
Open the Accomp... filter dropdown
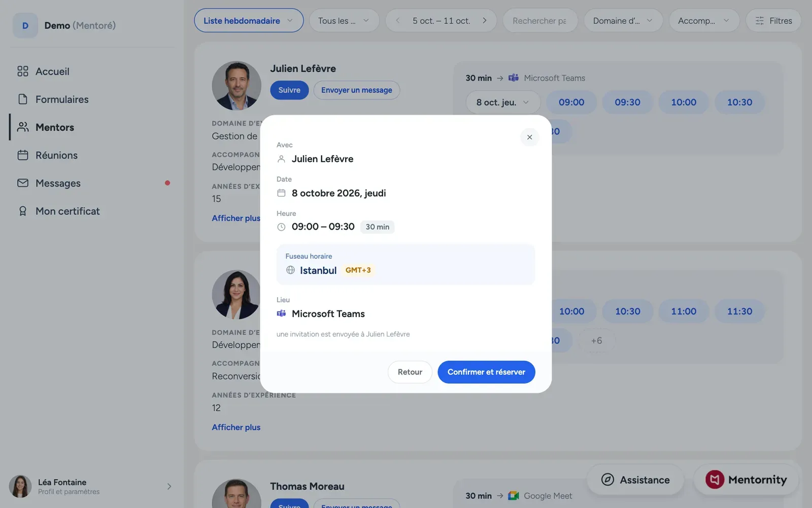click(704, 21)
